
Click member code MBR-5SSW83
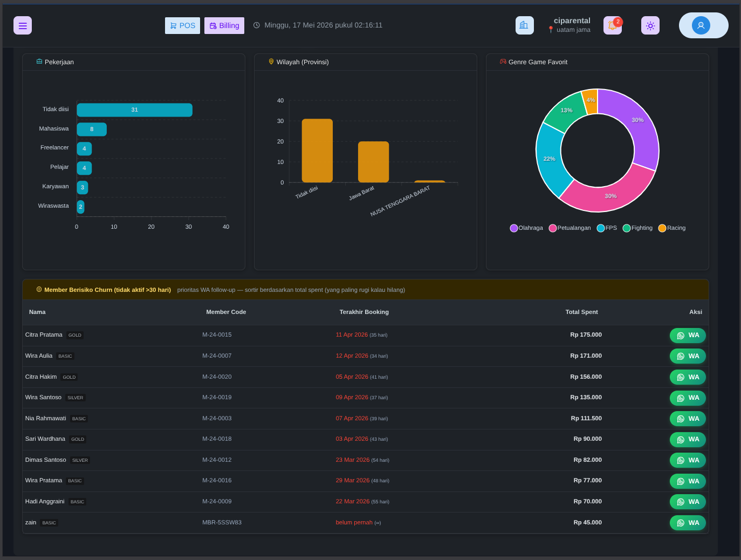(x=222, y=522)
